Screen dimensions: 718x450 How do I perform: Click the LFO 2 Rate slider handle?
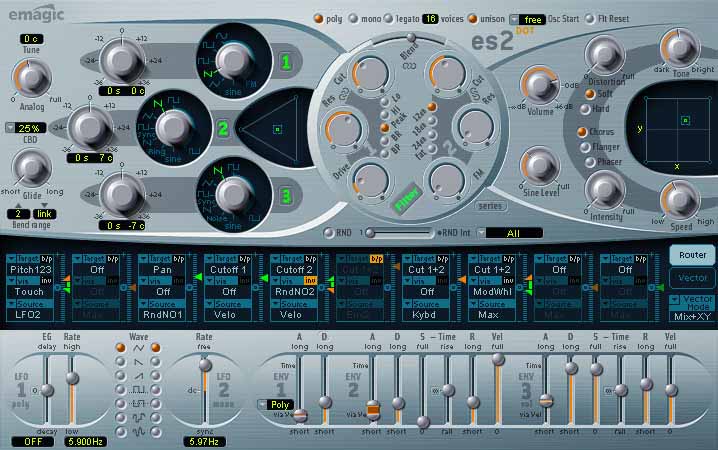tap(205, 365)
